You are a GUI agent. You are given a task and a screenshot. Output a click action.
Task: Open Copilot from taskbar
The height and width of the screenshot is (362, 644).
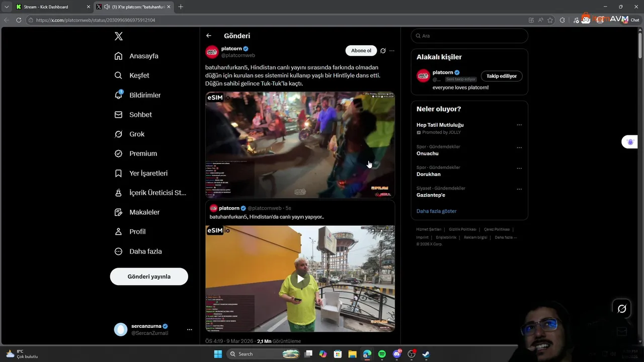click(323, 354)
